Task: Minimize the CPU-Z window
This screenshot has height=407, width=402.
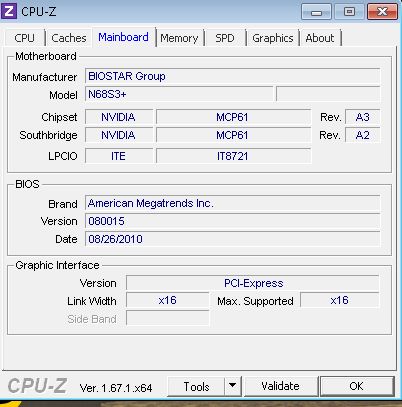Action: (316, 12)
